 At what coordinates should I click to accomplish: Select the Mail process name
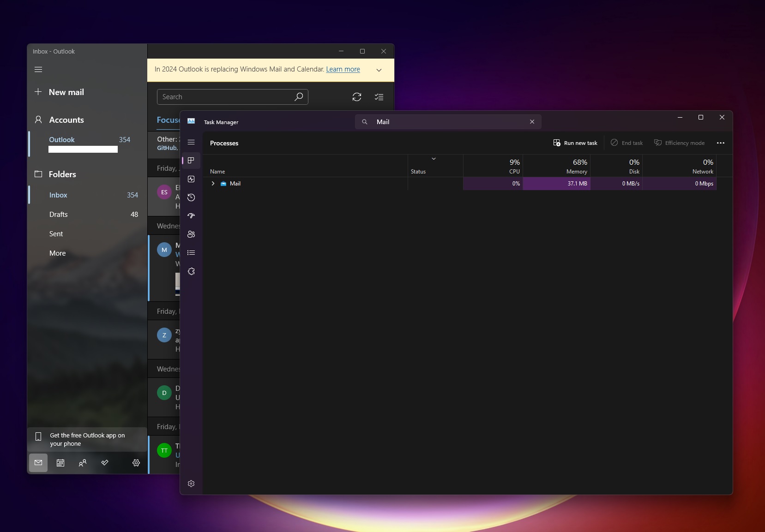(235, 184)
